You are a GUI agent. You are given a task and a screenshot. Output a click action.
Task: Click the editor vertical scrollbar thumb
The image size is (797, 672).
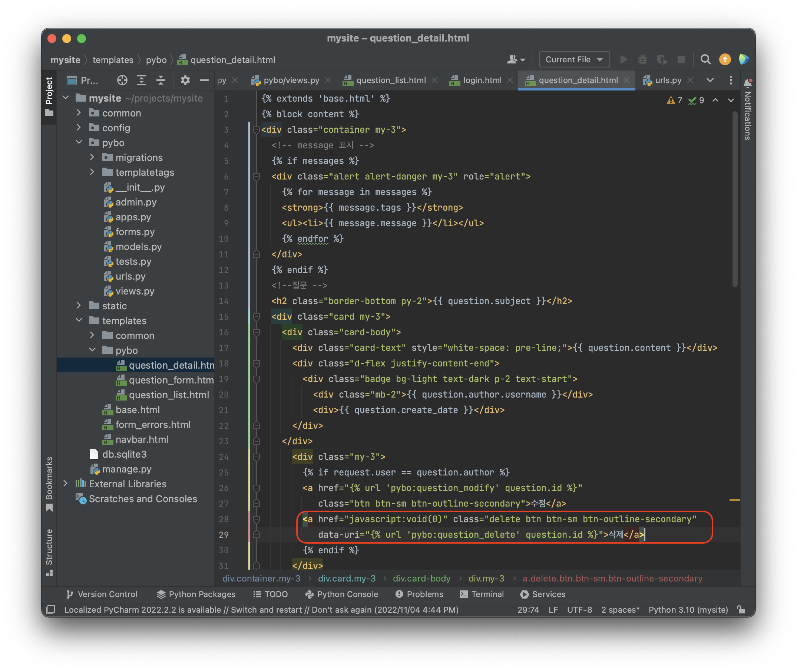tap(735, 198)
